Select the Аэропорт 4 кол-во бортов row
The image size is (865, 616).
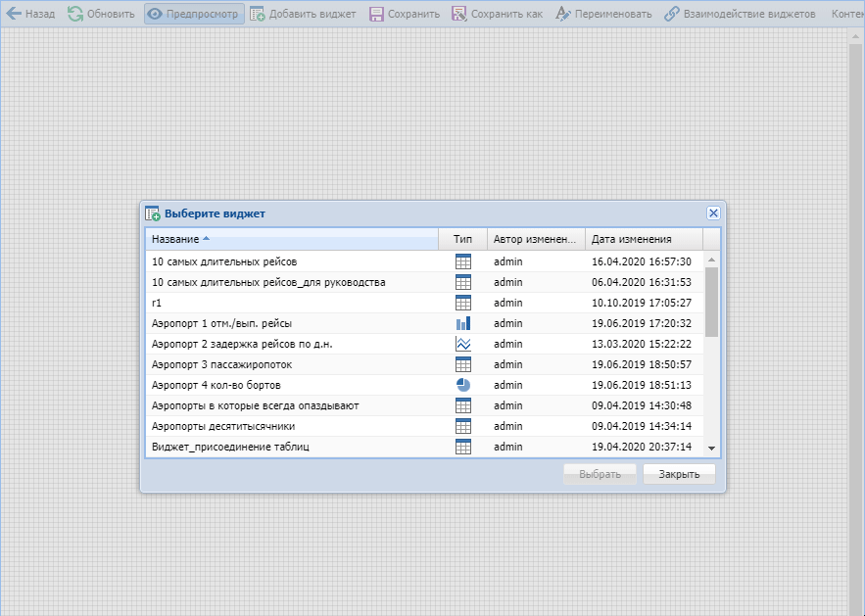425,385
